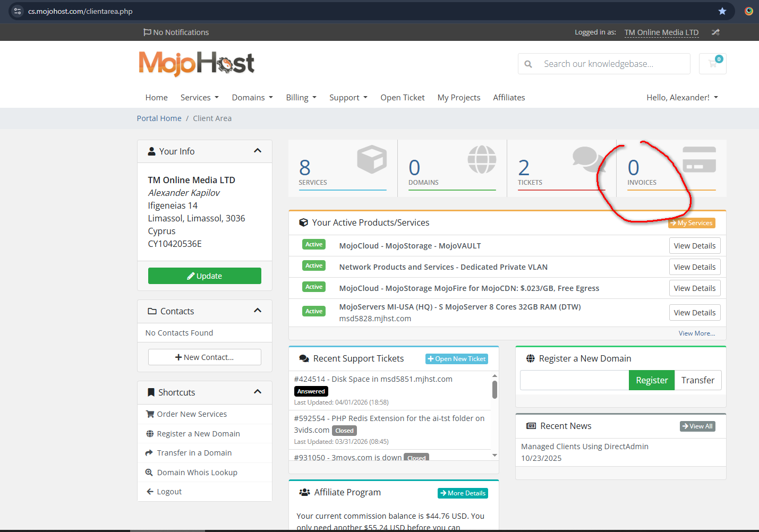Collapse the Your Info panel
759x532 pixels.
(x=258, y=151)
